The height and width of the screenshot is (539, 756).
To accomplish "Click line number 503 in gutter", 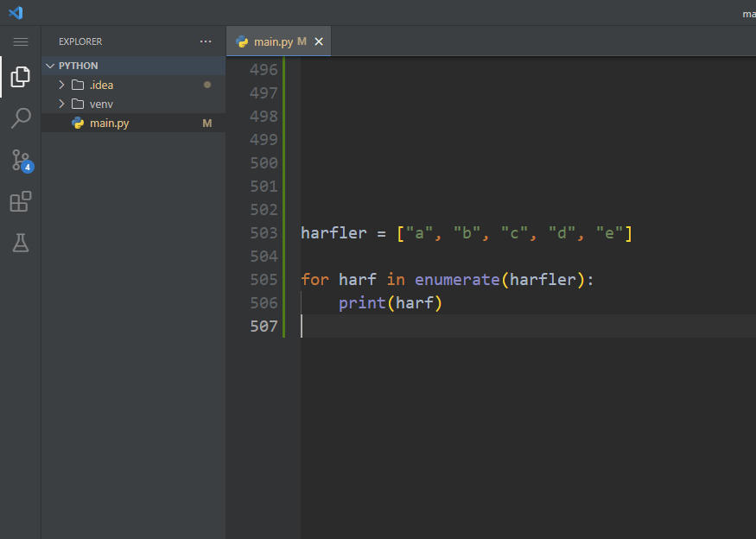I will 264,233.
